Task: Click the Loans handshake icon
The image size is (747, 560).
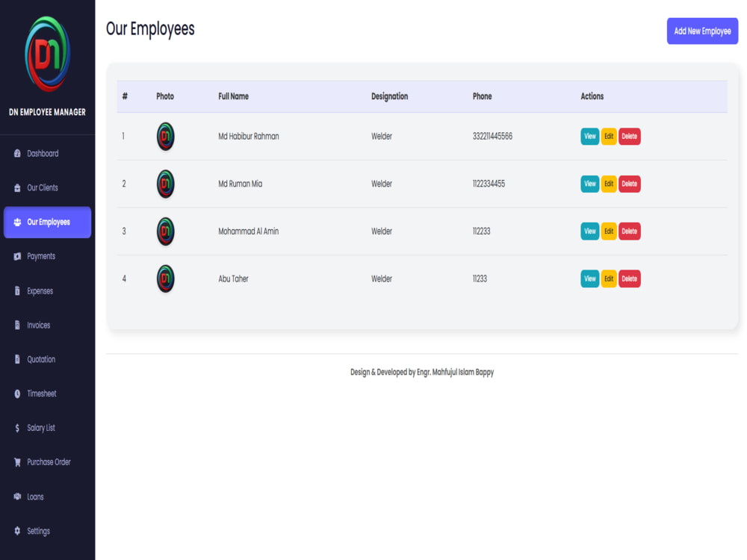Action: tap(17, 497)
